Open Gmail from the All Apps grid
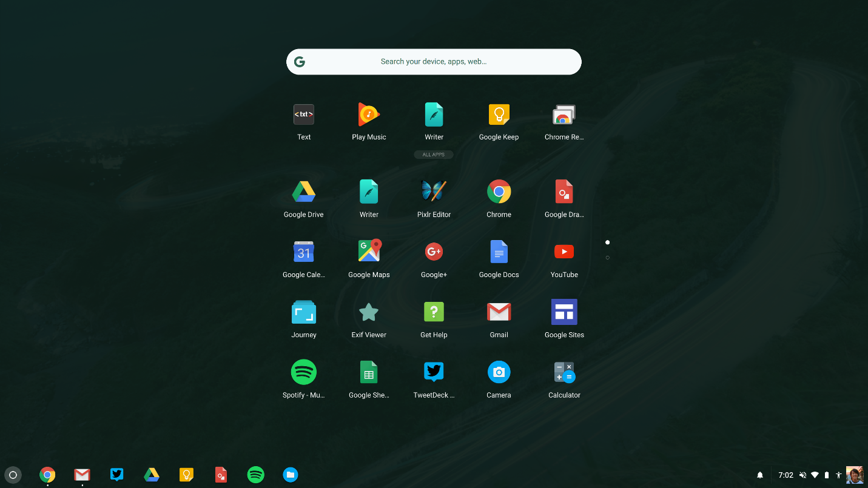This screenshot has width=868, height=488. [x=499, y=312]
